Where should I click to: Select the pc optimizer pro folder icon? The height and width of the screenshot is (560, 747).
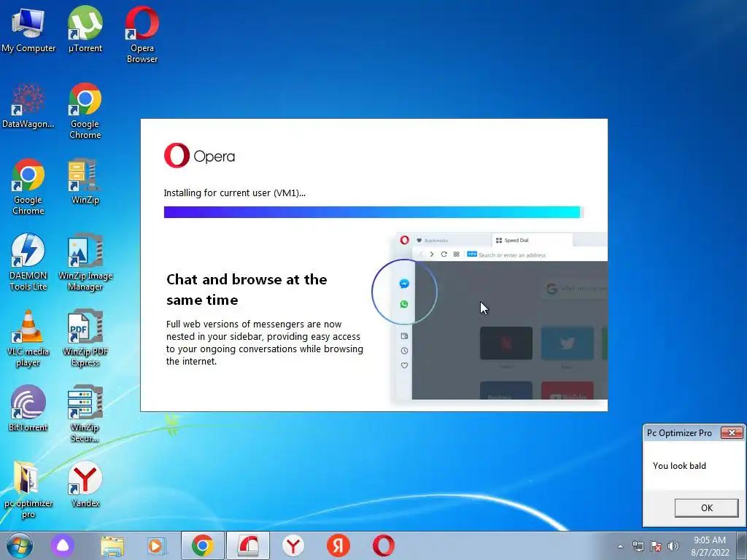(28, 491)
